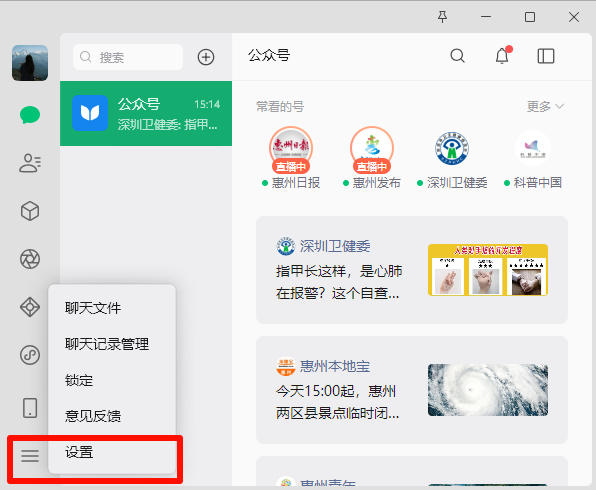Pin the window with the pushpin icon
Screen dimensions: 596x490
(x=442, y=17)
